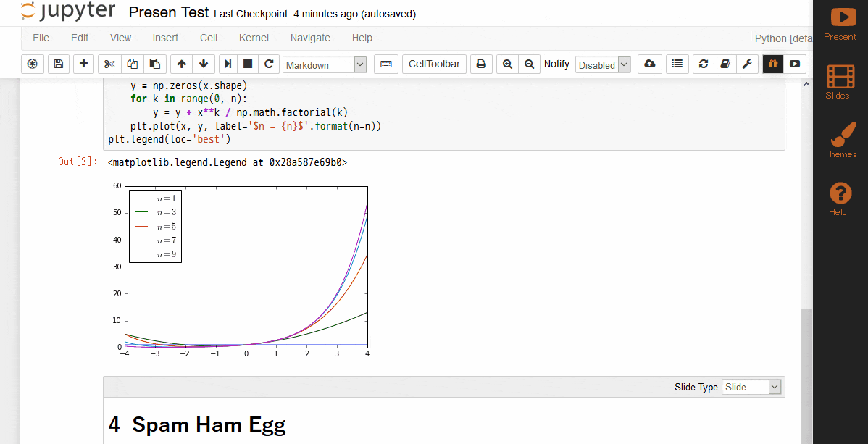
Task: Open the Kernel menu
Action: pyautogui.click(x=254, y=38)
